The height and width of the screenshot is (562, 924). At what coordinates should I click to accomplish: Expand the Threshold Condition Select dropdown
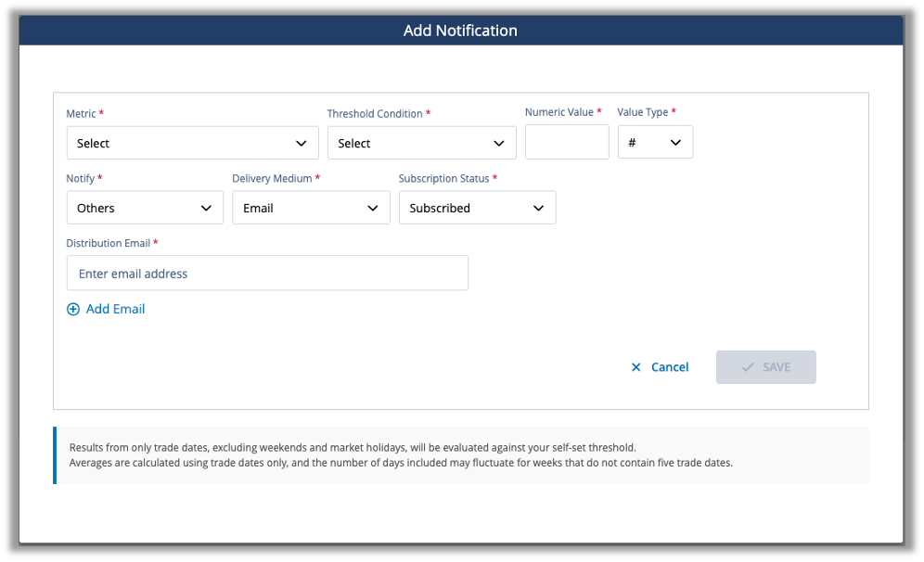[421, 144]
